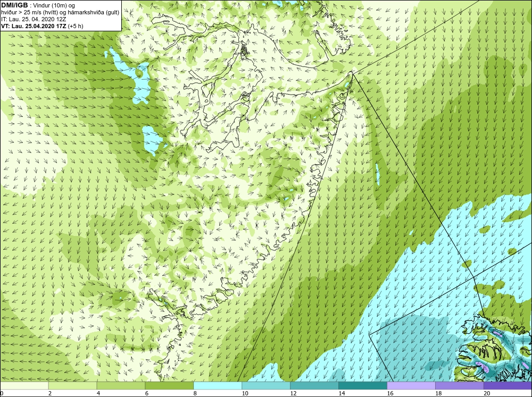
Task: Click the legend label '12'
Action: [294, 393]
